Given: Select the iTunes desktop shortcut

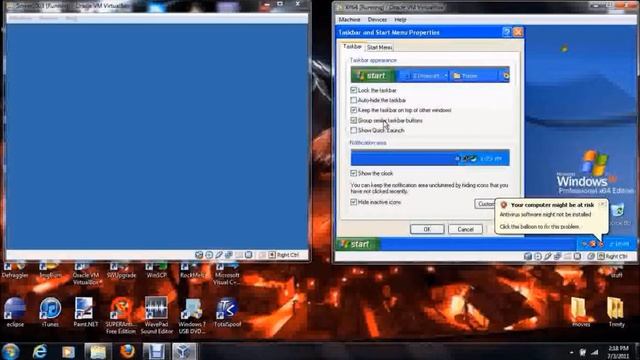Looking at the screenshot, I should coord(50,312).
